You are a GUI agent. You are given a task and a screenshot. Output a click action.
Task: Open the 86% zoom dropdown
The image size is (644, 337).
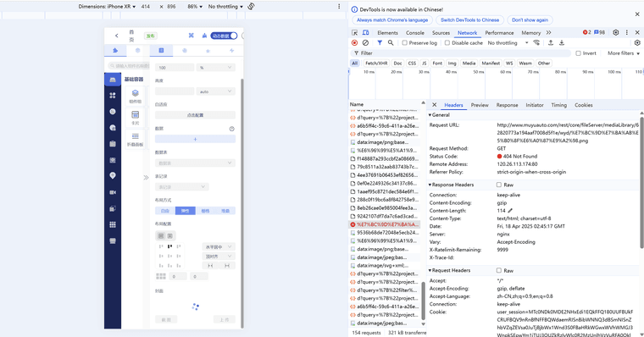point(195,6)
